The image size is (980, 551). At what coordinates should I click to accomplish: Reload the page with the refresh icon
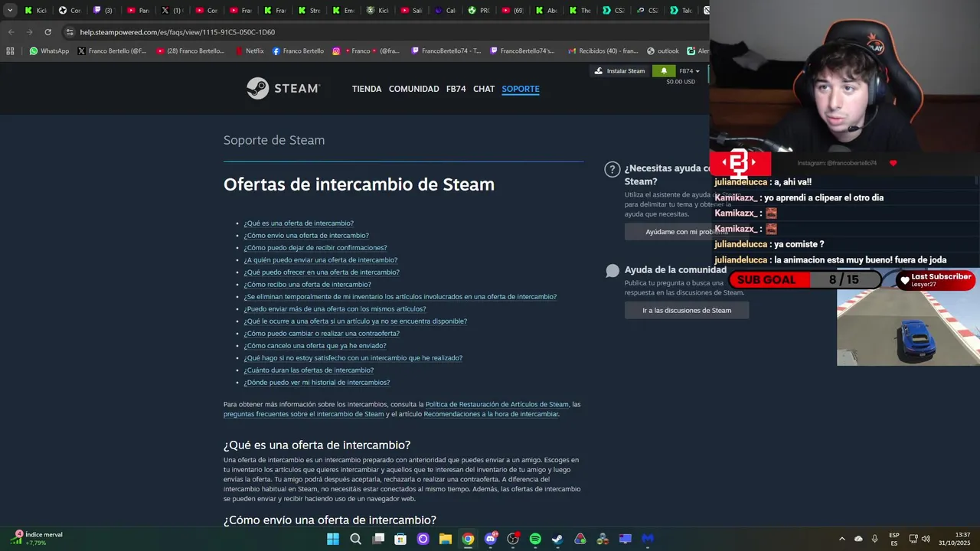47,32
